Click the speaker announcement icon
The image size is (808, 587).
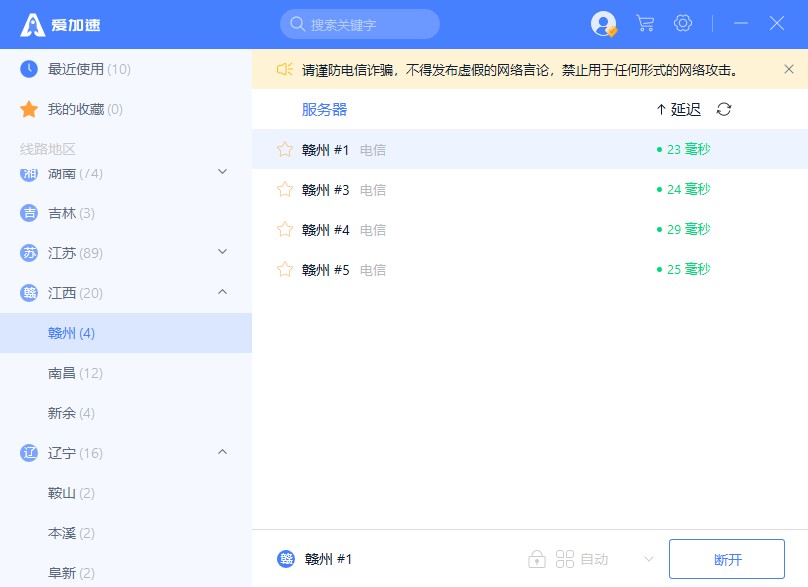(x=284, y=69)
